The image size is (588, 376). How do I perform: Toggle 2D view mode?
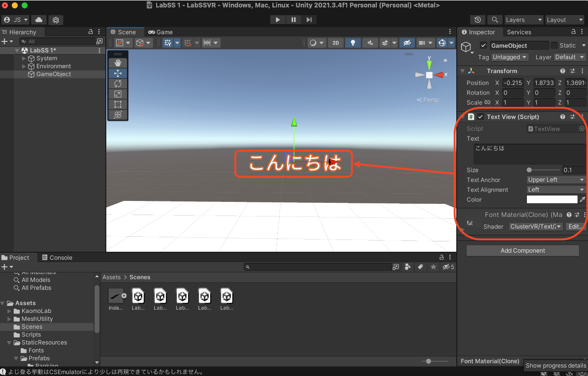coord(335,43)
